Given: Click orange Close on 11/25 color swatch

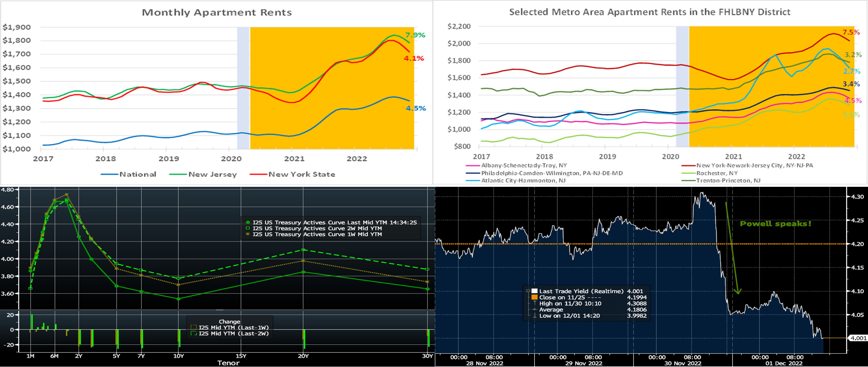Looking at the screenshot, I should click(x=534, y=297).
